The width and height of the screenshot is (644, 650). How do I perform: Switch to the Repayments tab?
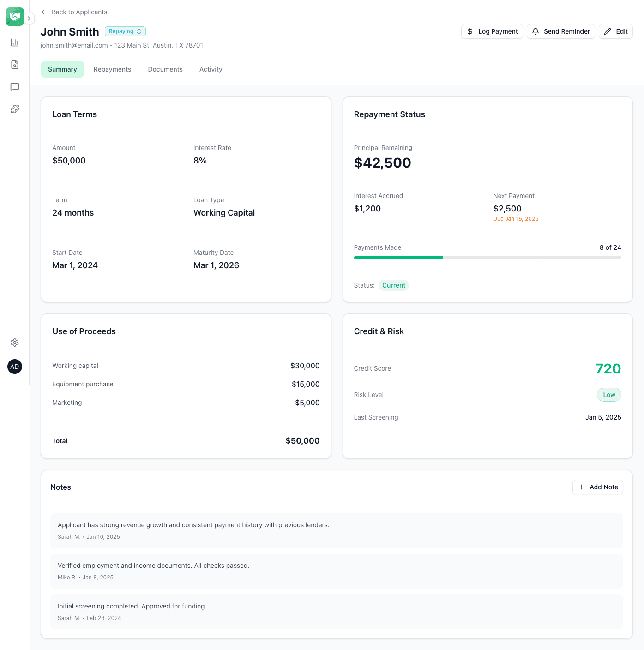pyautogui.click(x=112, y=69)
